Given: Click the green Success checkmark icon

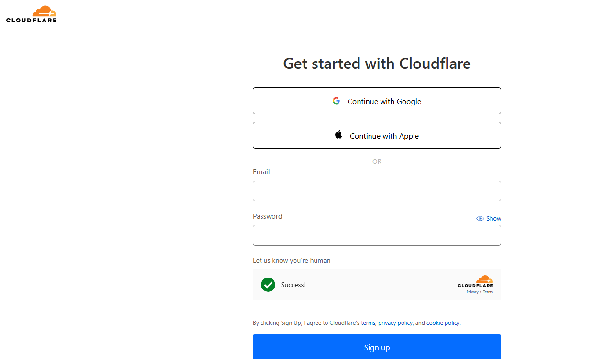Looking at the screenshot, I should (268, 285).
